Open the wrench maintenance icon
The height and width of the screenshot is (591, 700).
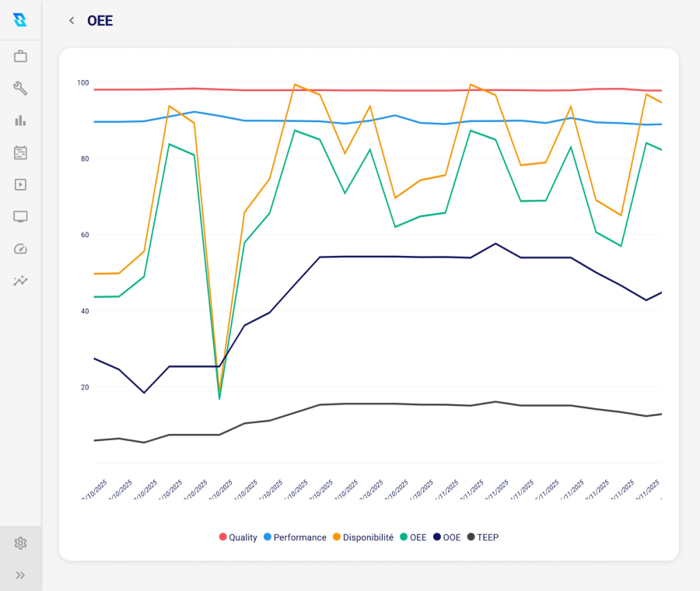pos(20,88)
